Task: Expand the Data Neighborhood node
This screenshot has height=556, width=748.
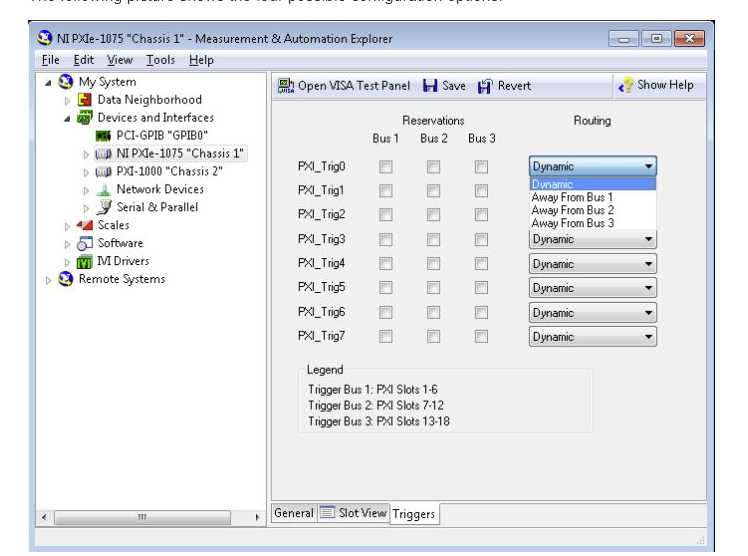Action: pos(67,101)
